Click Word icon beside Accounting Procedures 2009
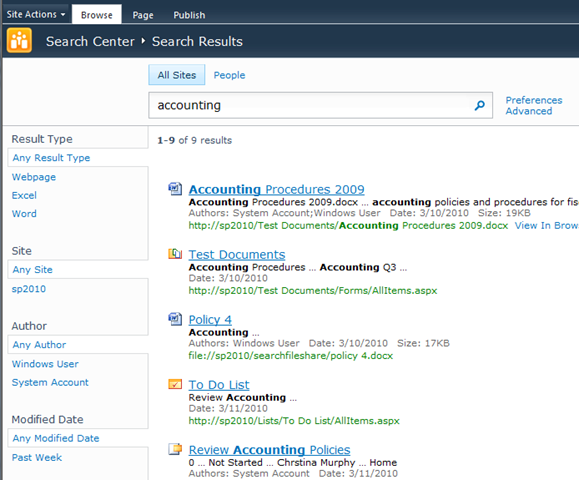The image size is (579, 480). (x=175, y=189)
